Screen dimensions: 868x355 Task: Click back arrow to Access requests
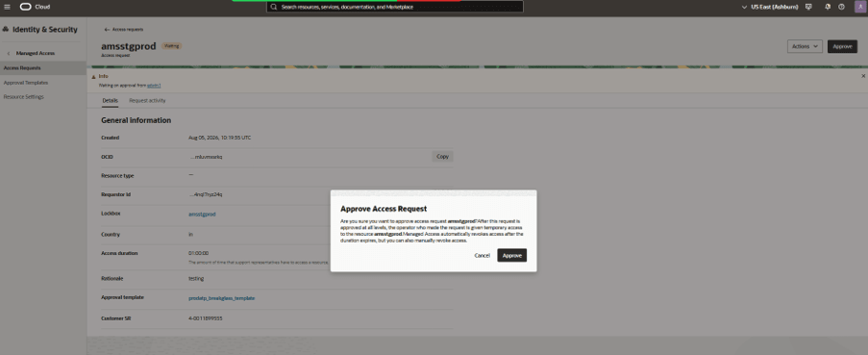[x=107, y=30]
